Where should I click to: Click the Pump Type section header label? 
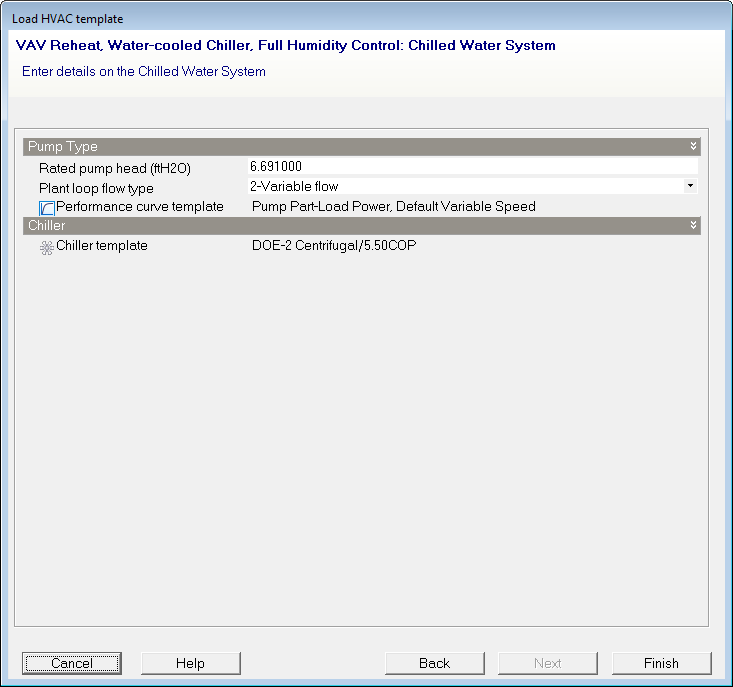pyautogui.click(x=62, y=147)
